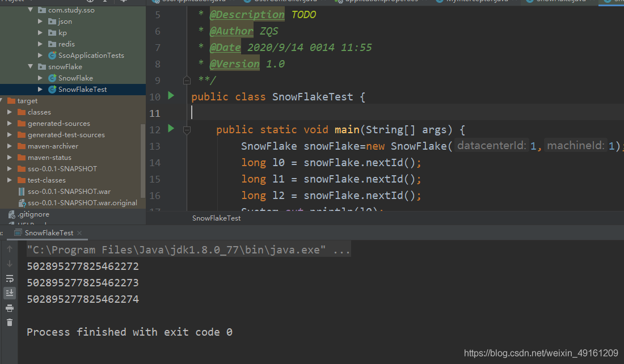624x364 pixels.
Task: Clear all console output with trash icon
Action: click(10, 323)
